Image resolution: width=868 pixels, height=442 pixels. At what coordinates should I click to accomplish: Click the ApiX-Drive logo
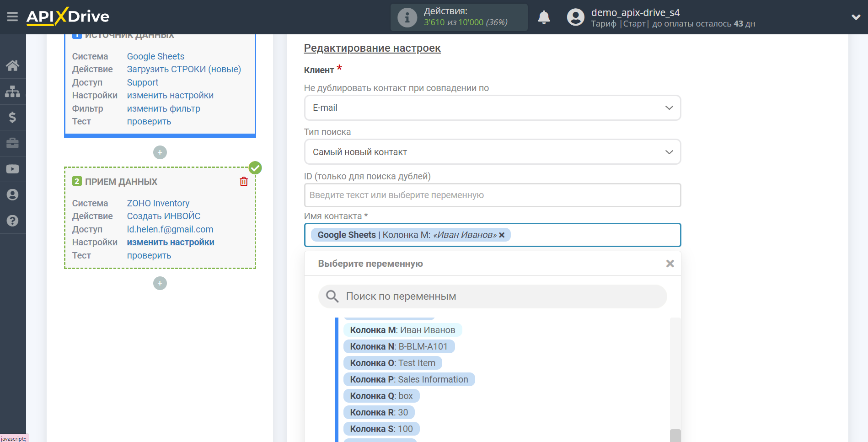68,16
